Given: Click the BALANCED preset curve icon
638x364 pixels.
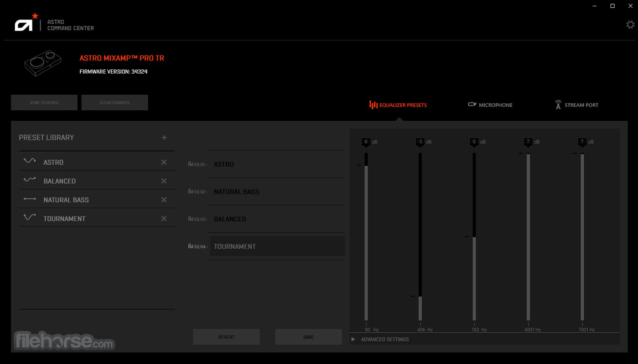Looking at the screenshot, I should 30,180.
